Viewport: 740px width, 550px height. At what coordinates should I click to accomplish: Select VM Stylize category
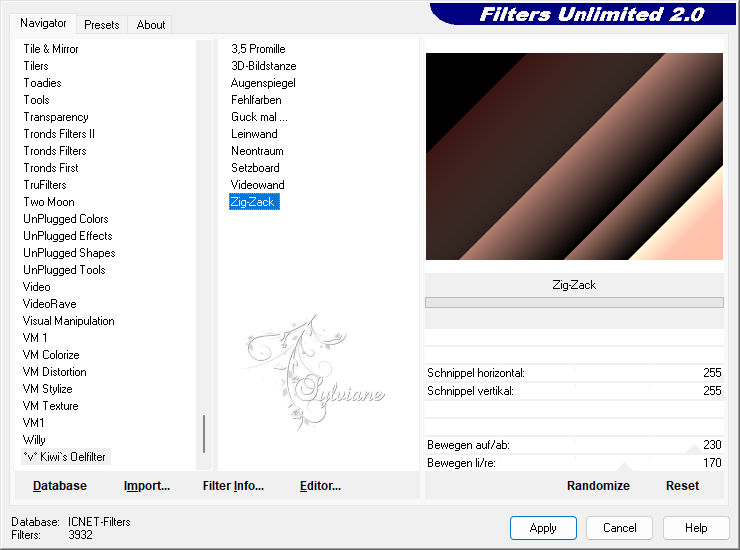tap(48, 389)
